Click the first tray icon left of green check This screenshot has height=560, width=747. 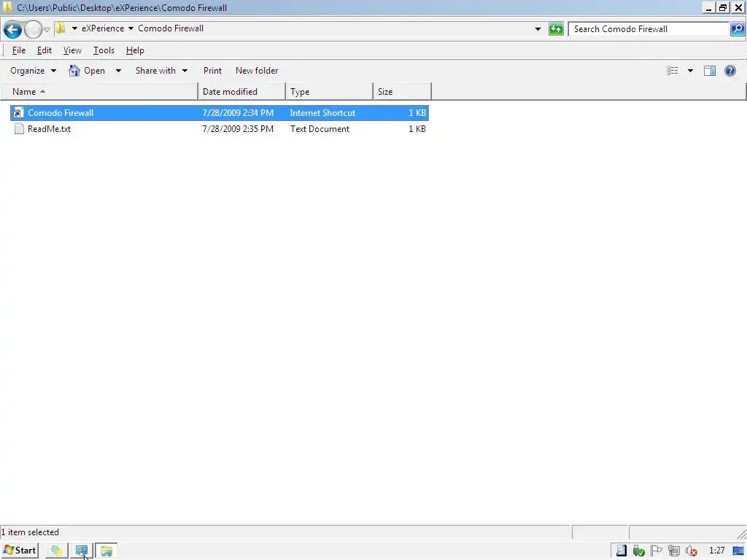(x=622, y=551)
